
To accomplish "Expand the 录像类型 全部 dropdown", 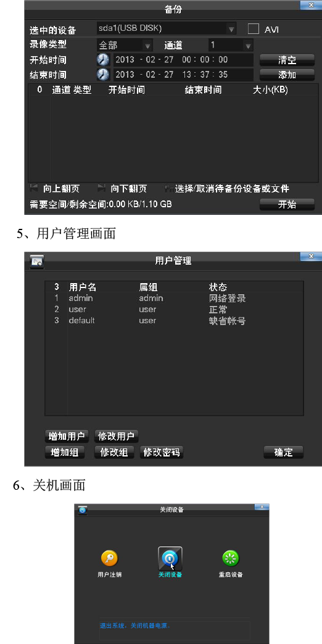I will point(125,45).
